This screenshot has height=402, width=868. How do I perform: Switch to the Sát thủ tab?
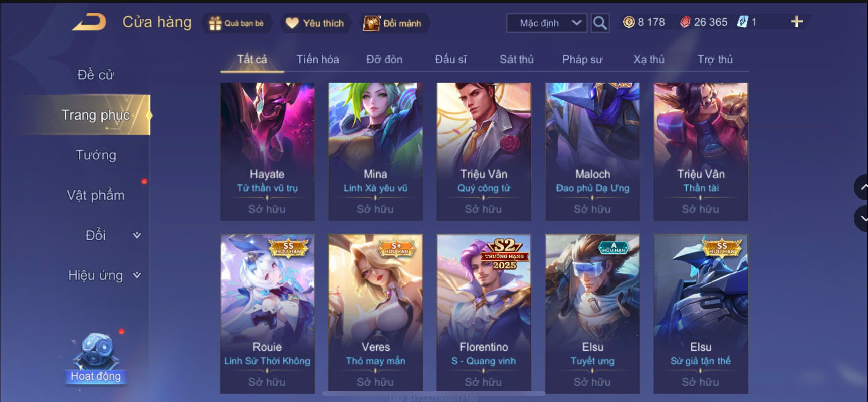(x=517, y=60)
